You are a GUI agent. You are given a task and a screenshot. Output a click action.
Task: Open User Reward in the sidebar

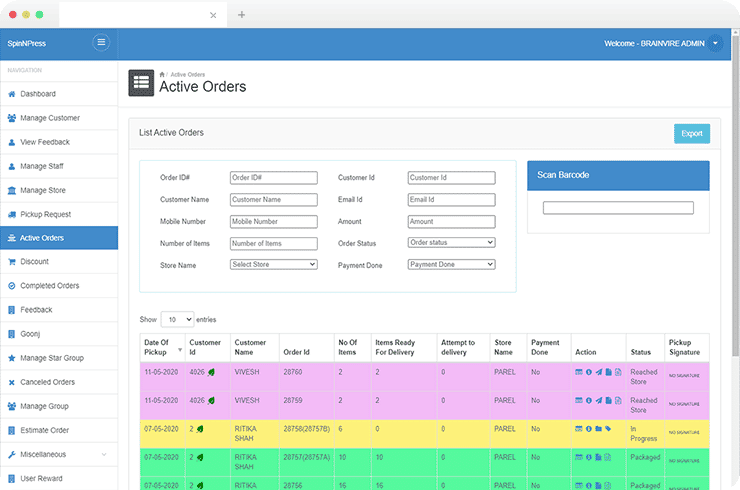coord(59,478)
